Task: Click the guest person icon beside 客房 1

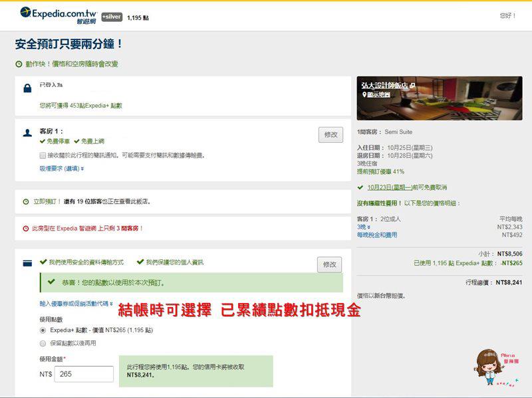Action: [x=27, y=132]
